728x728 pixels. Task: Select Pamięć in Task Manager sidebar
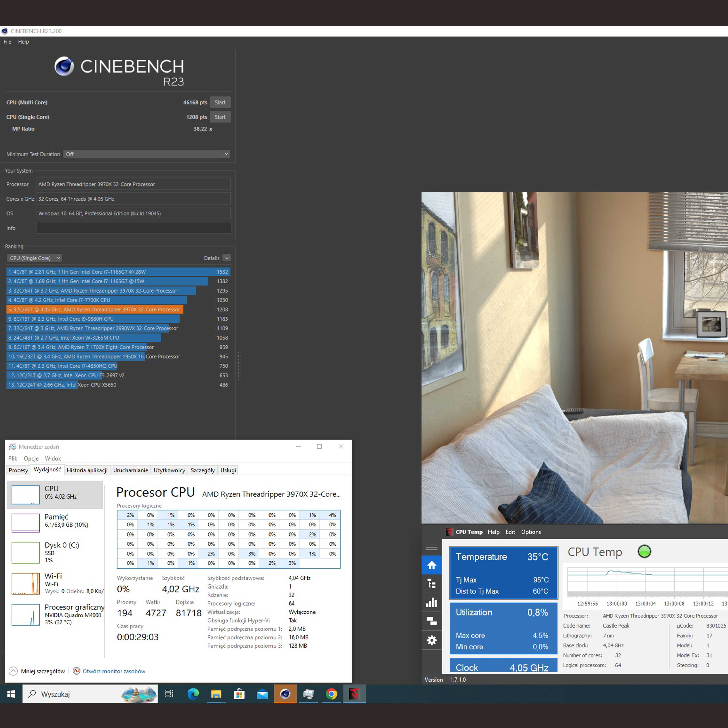[55, 523]
